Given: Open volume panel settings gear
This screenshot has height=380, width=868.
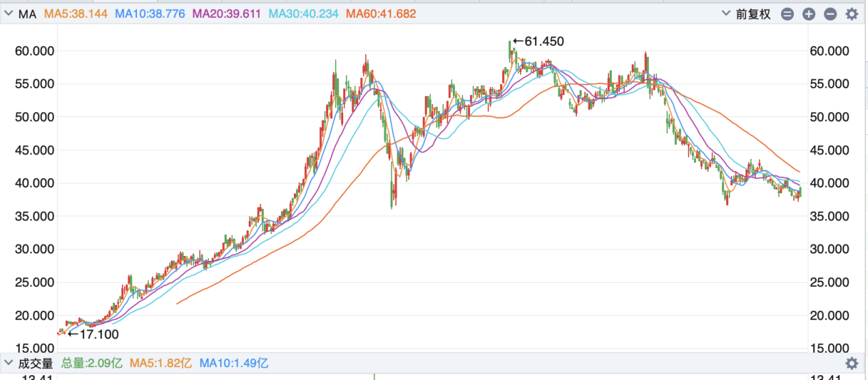Looking at the screenshot, I should 852,363.
